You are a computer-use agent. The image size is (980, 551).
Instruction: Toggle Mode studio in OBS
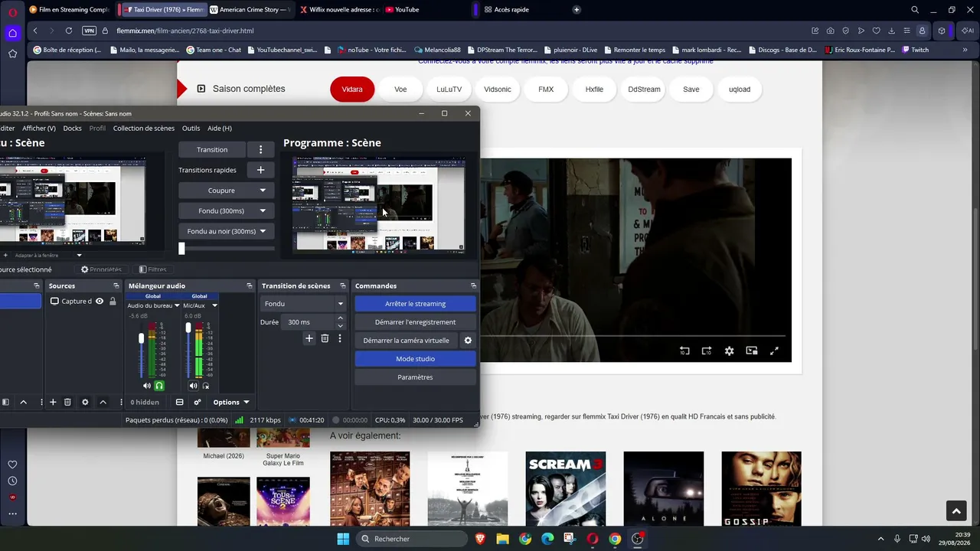click(415, 359)
